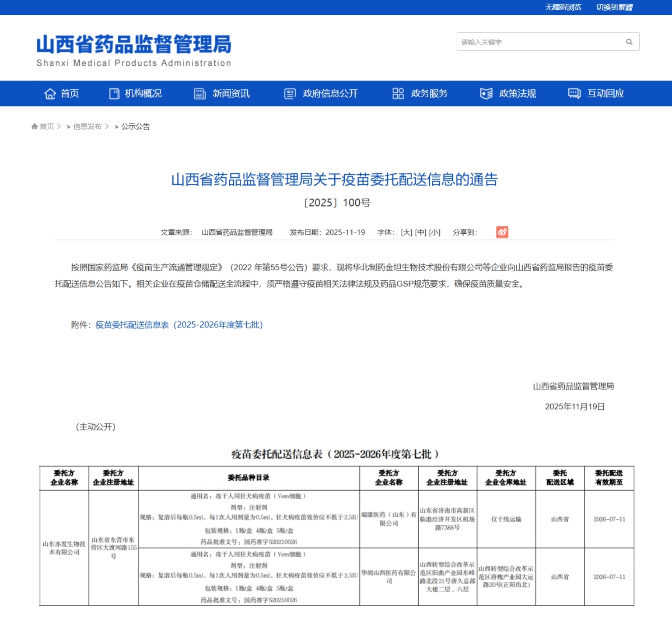The height and width of the screenshot is (640, 672).
Task: Click the 政策法规 star-book icon
Action: click(x=486, y=94)
